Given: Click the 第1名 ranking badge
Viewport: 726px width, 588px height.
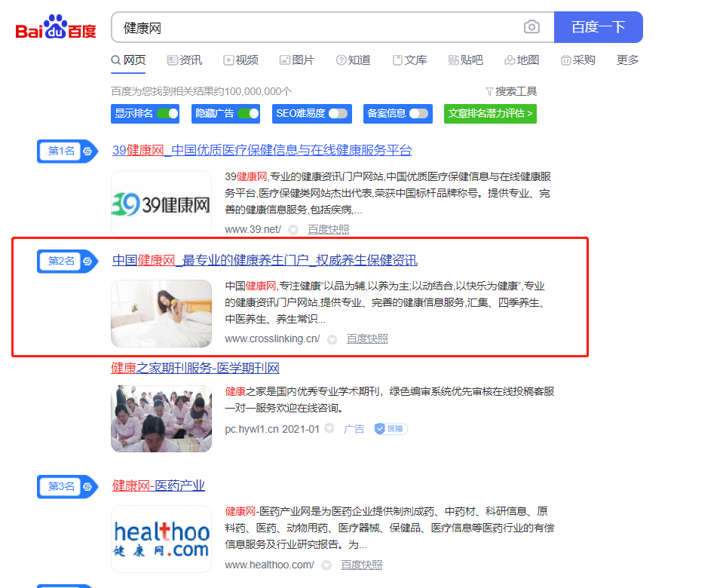Looking at the screenshot, I should [68, 151].
